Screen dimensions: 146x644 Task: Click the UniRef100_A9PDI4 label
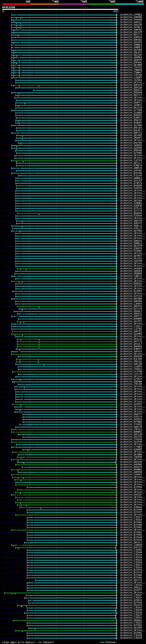pyautogui.click(x=131, y=37)
